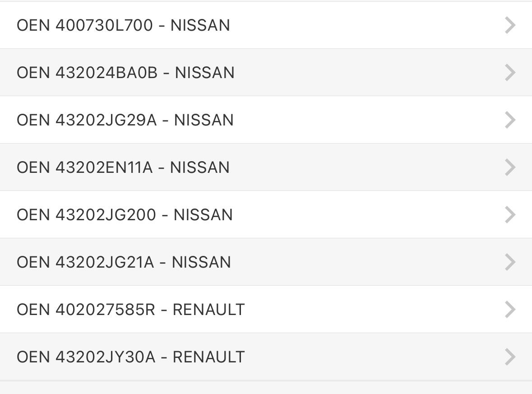Image resolution: width=532 pixels, height=394 pixels.
Task: Tap chevron beside OEN 400730L700
Action: coord(510,25)
